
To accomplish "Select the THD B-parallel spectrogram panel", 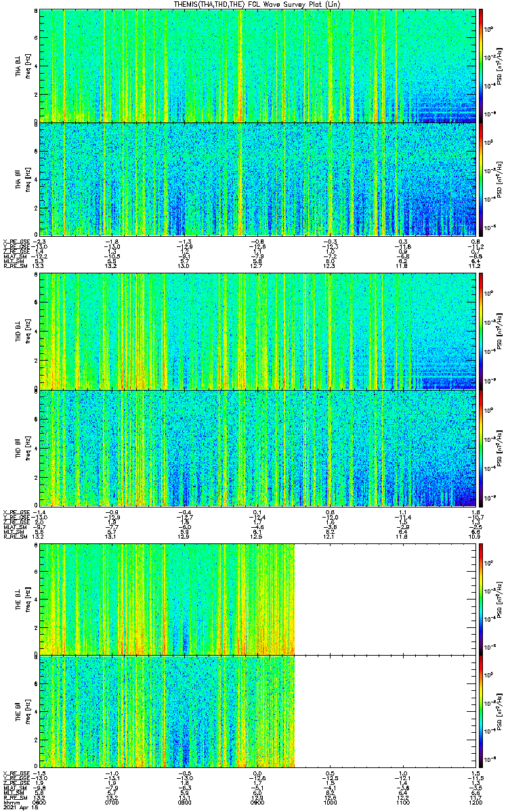I will pos(257,447).
